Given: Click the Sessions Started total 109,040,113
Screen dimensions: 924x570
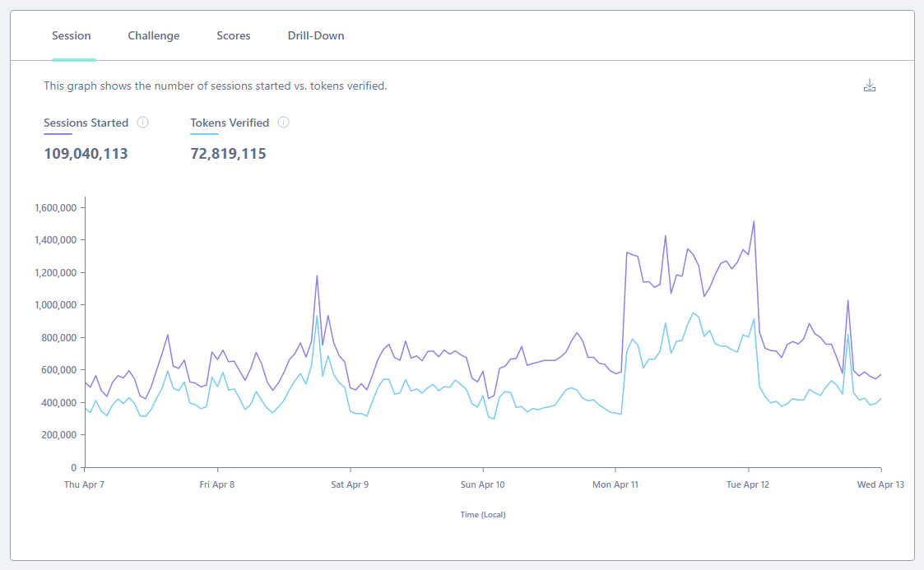Looking at the screenshot, I should coord(86,154).
